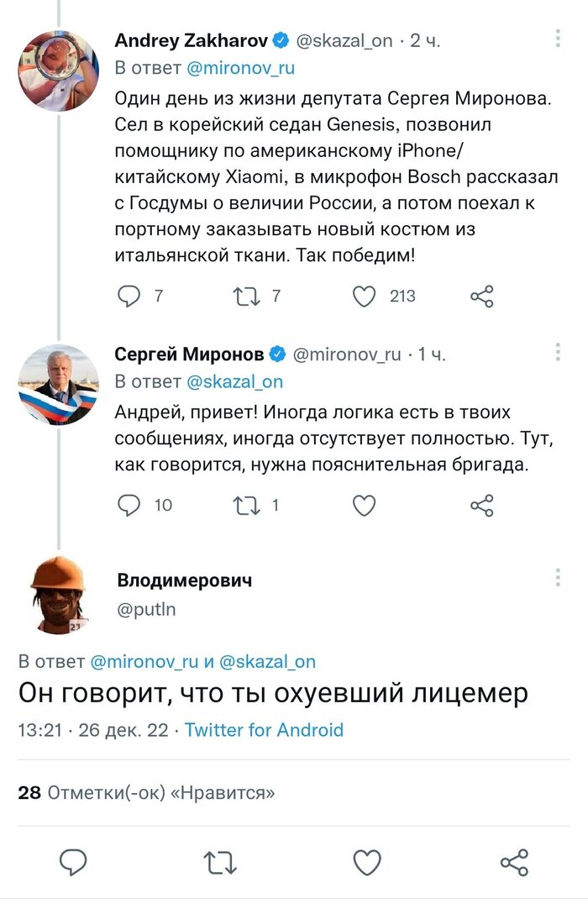Open more options for Sergey Mironov's tweet
This screenshot has width=588, height=914.
click(558, 353)
